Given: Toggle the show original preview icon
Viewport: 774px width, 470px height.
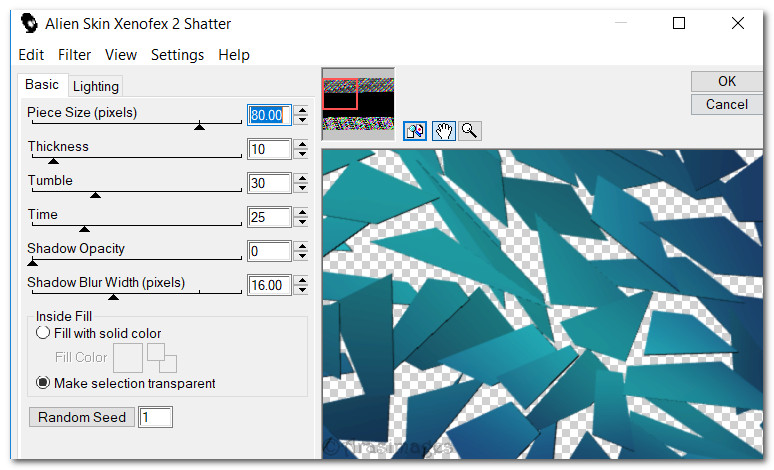Looking at the screenshot, I should (x=415, y=131).
